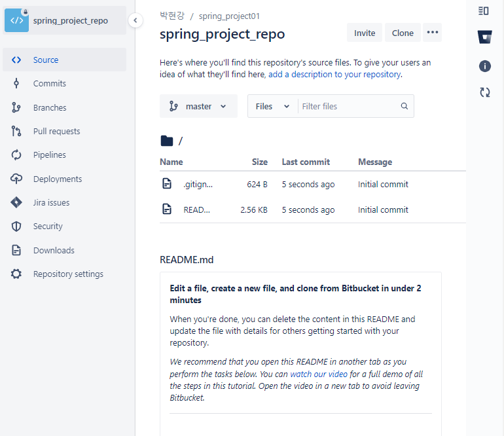Open the Files type dropdown
The image size is (504, 436).
click(x=272, y=106)
